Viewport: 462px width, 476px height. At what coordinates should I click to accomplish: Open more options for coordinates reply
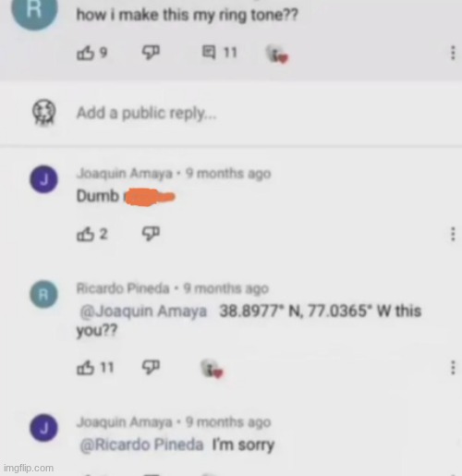[x=453, y=368]
